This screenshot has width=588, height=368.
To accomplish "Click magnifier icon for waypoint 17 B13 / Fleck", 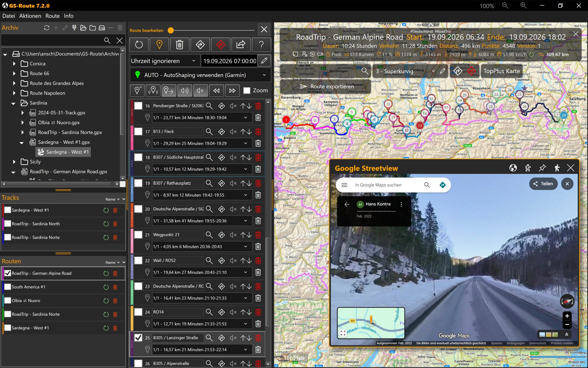I will [x=209, y=132].
